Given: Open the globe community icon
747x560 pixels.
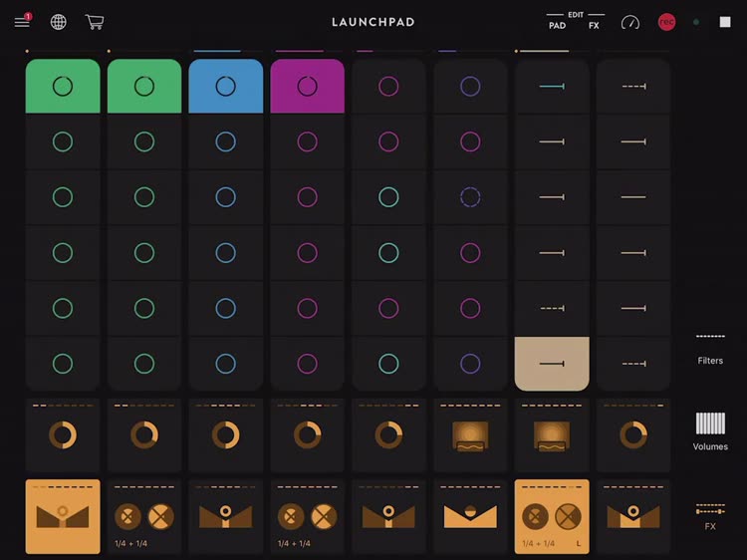Looking at the screenshot, I should click(x=58, y=22).
